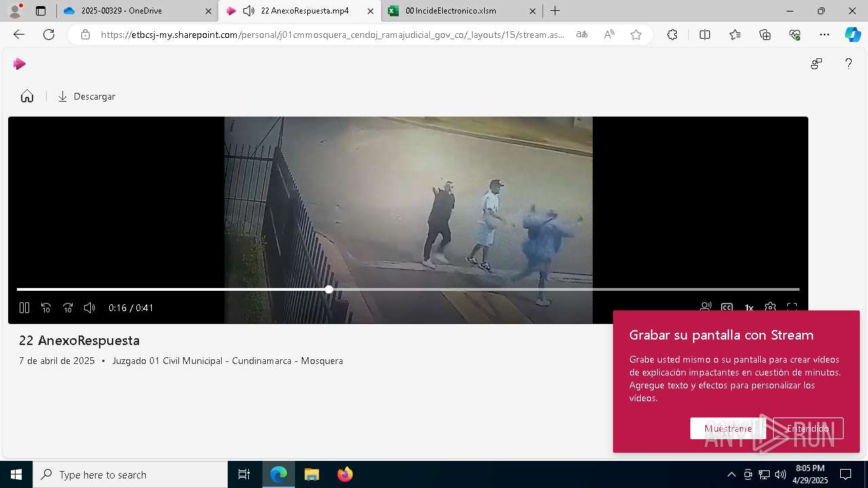The width and height of the screenshot is (868, 488).
Task: Close the 00 IncideElectronico.xlsm tab
Action: tap(533, 11)
